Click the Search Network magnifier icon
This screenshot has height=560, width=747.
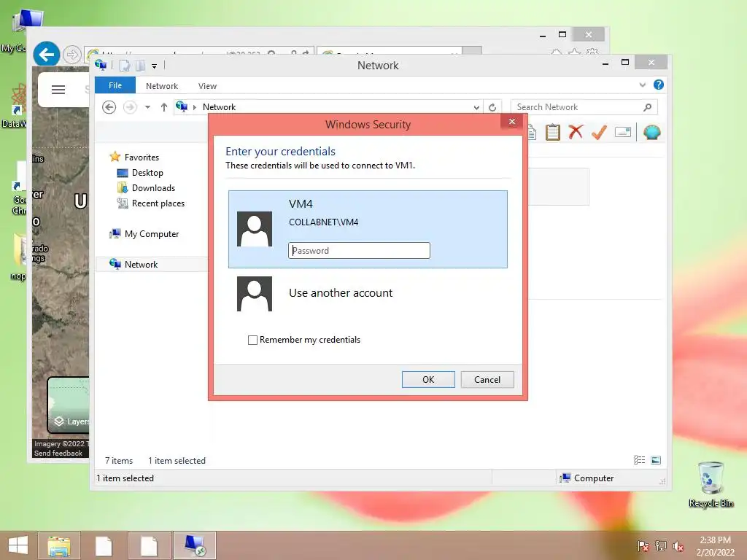click(647, 107)
